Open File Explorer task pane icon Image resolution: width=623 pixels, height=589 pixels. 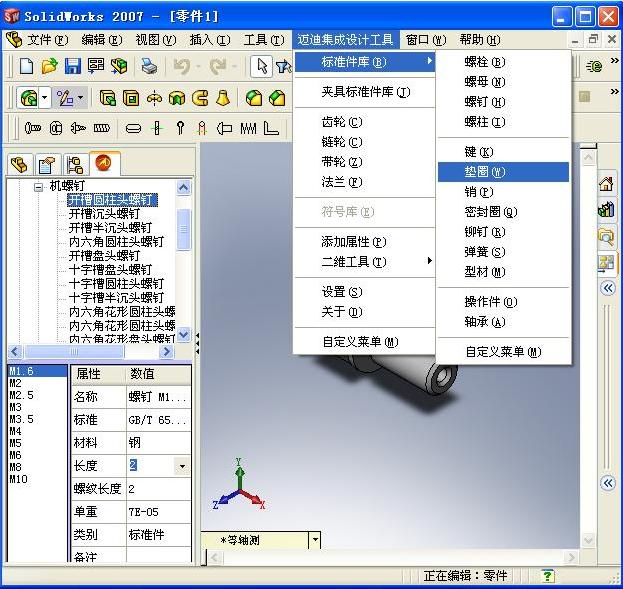coord(606,236)
